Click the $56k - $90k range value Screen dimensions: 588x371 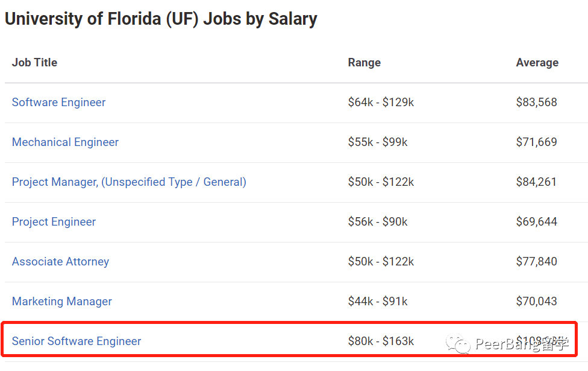coord(377,221)
